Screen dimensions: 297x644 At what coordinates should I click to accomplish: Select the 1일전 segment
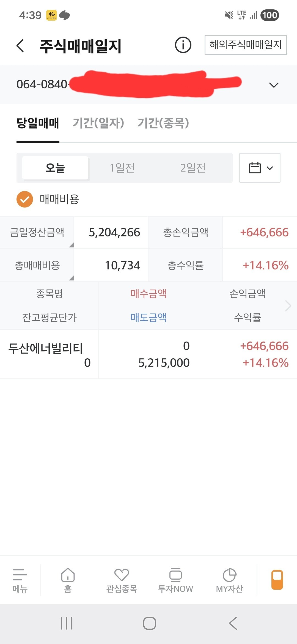point(122,168)
